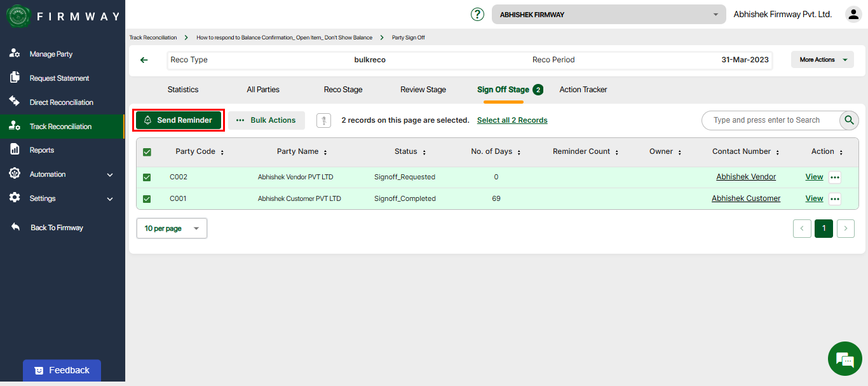Click the search input field
This screenshot has height=386, width=868.
(x=769, y=120)
